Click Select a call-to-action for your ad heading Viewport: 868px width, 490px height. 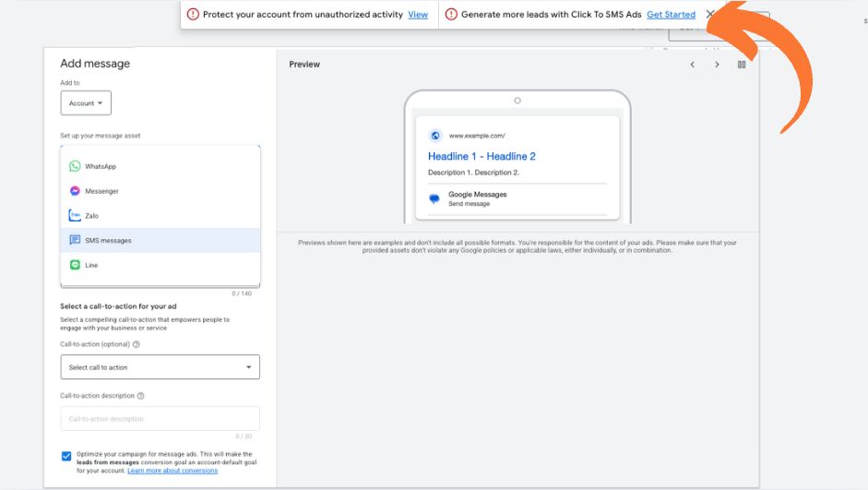(x=118, y=306)
